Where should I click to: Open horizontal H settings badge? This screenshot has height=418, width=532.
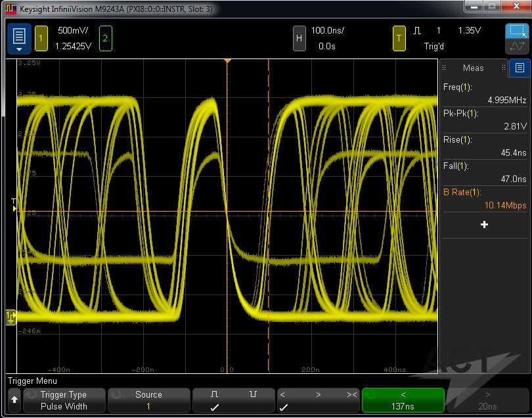[299, 39]
